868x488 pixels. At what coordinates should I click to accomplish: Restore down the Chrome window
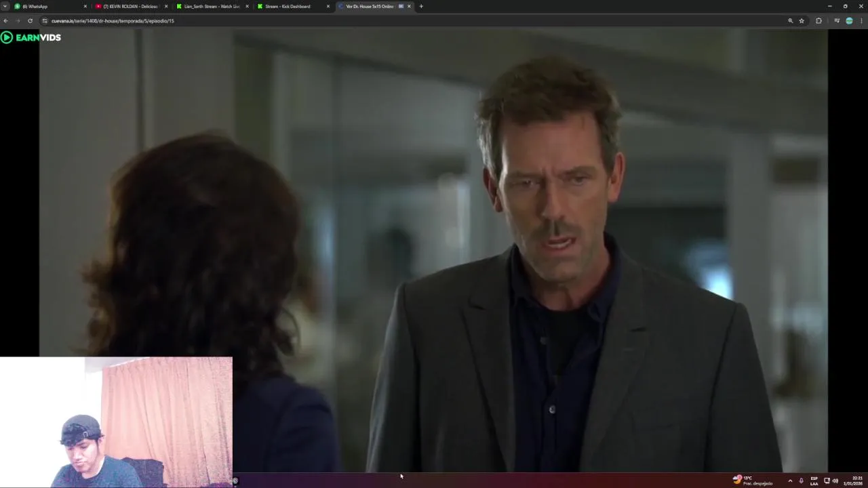[845, 6]
